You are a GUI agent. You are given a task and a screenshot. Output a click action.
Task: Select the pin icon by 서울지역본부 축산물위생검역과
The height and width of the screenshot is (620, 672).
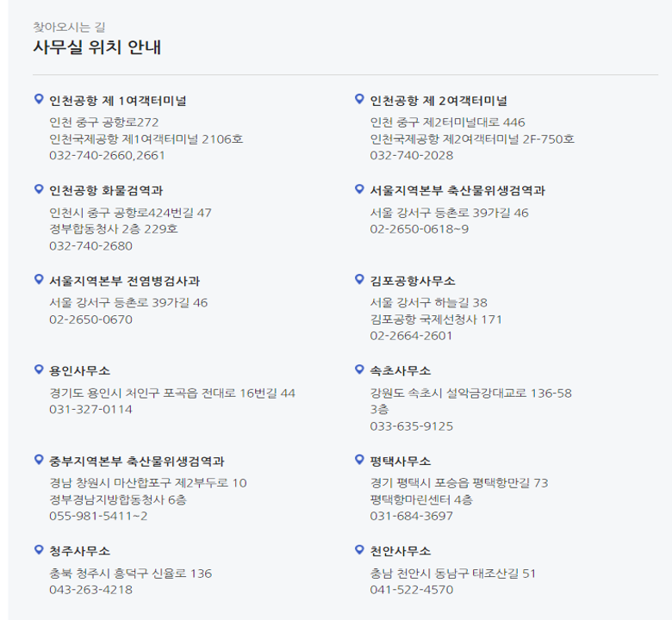(x=359, y=189)
